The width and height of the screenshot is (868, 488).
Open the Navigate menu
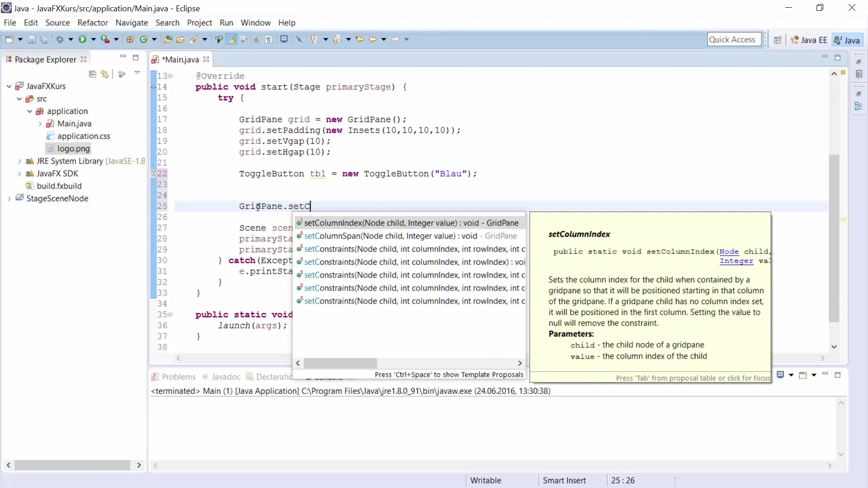point(132,23)
